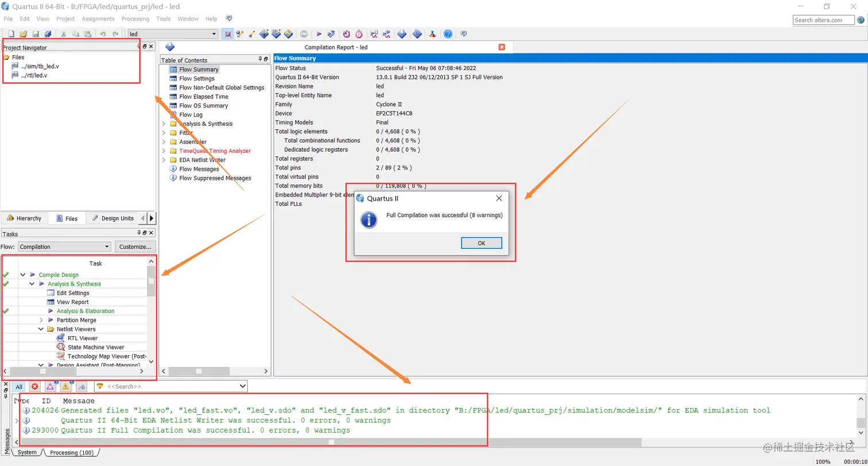The image size is (868, 466).
Task: Expand the Fitter report folder
Action: 164,133
